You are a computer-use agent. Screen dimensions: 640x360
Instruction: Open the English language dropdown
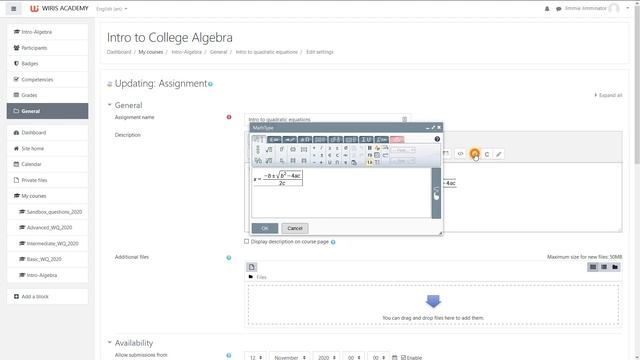pos(111,9)
